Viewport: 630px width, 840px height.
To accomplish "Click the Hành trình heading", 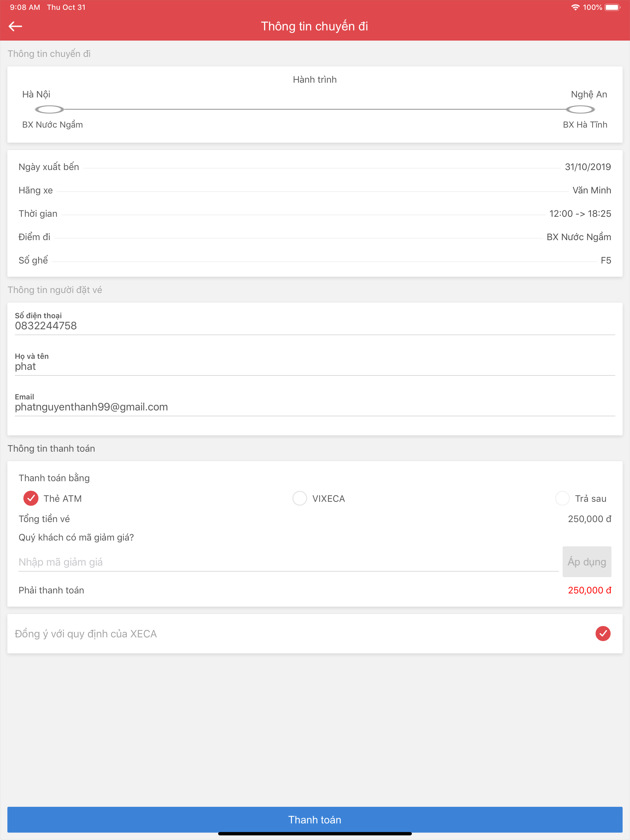I will click(315, 80).
